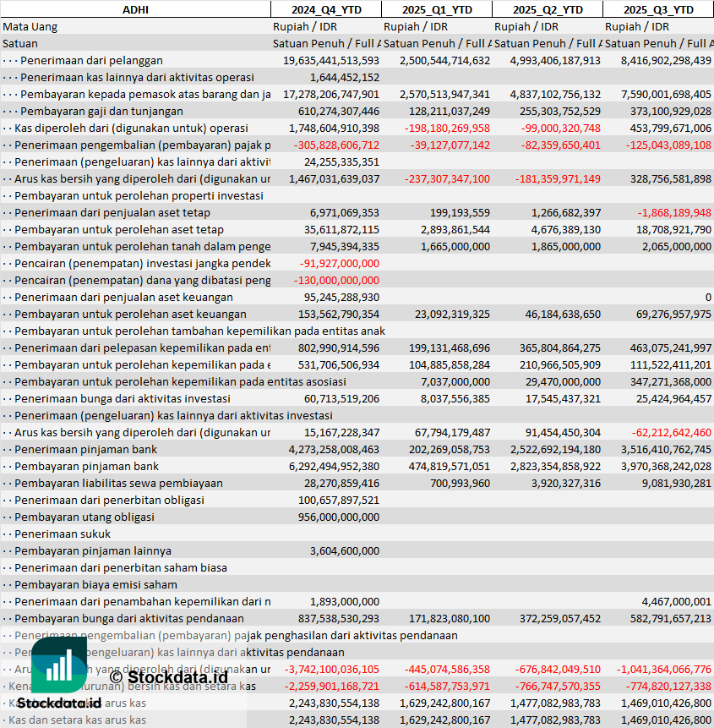Click value 95,245,288,930
Screen dimensions: 714x728
coord(341,297)
